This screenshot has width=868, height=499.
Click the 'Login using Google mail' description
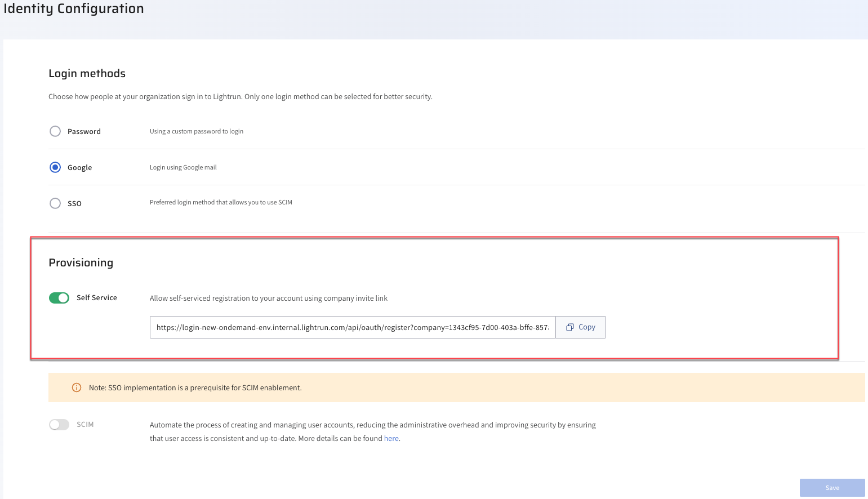click(x=183, y=167)
